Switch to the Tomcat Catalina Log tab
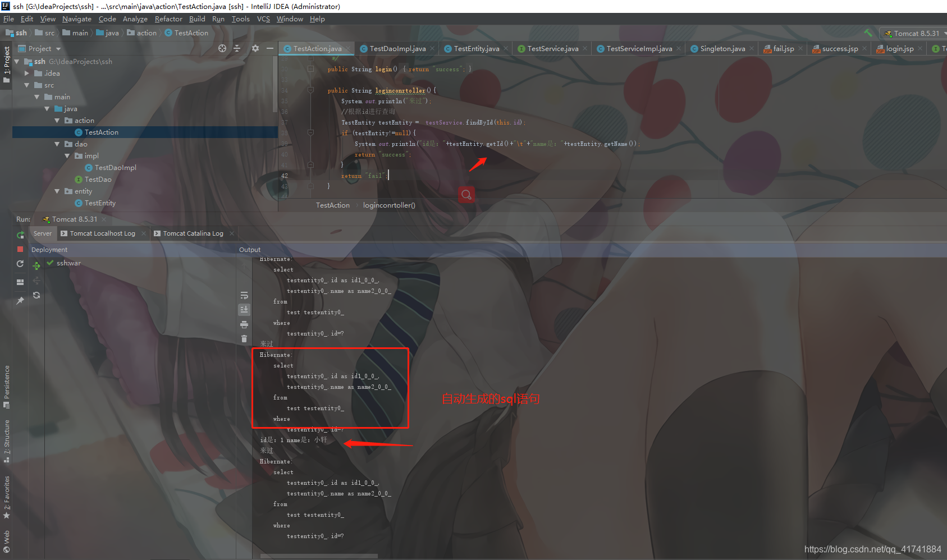Image resolution: width=947 pixels, height=560 pixels. click(x=193, y=233)
